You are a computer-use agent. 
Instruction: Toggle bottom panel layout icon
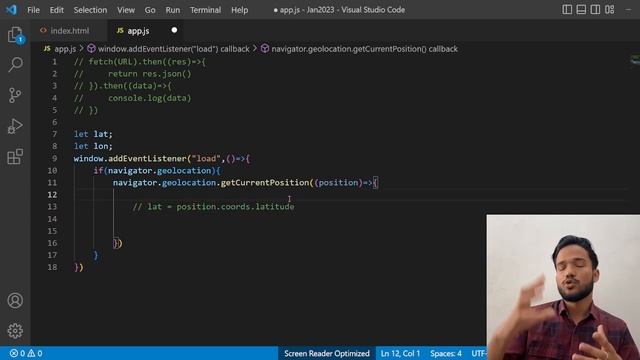[x=581, y=9]
